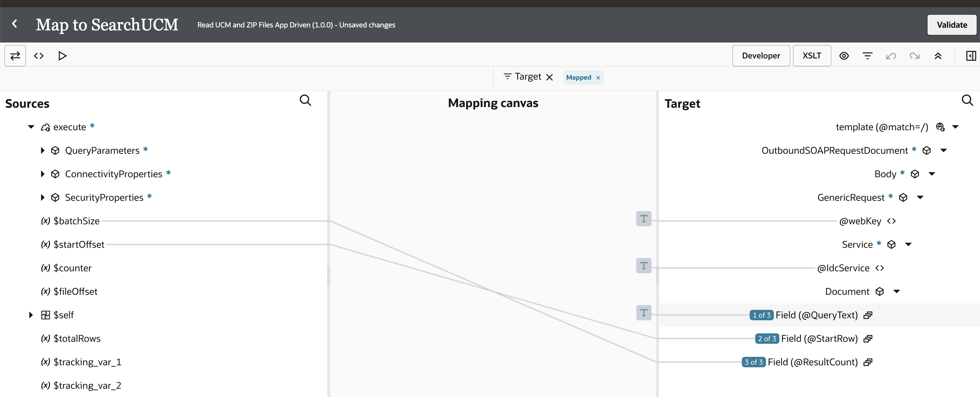Toggle Developer mode
This screenshot has width=980, height=397.
coord(761,56)
